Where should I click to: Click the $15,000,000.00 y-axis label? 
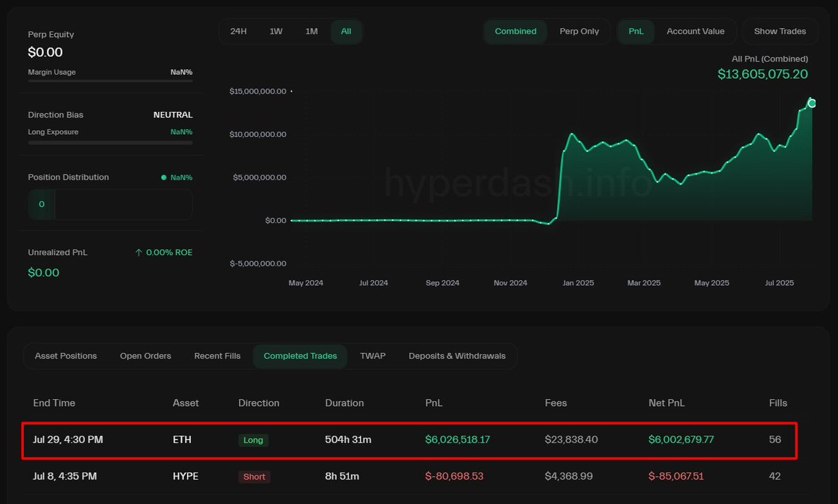[x=258, y=92]
